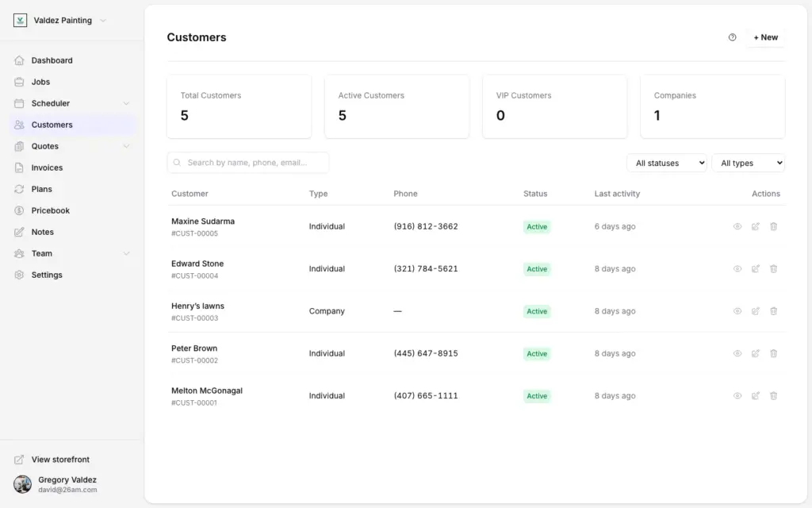Click the Active badge for Peter Brown
The image size is (812, 508).
pyautogui.click(x=537, y=354)
